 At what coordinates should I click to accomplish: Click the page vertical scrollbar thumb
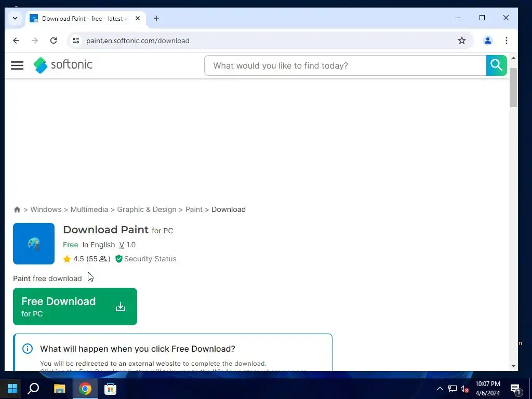click(513, 87)
